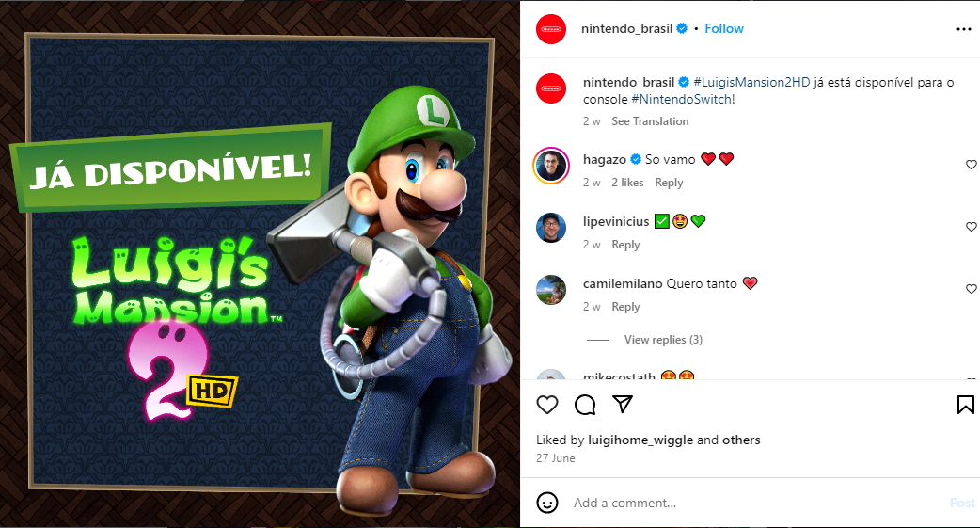Click the Add a comment field
980x528 pixels.
[757, 503]
